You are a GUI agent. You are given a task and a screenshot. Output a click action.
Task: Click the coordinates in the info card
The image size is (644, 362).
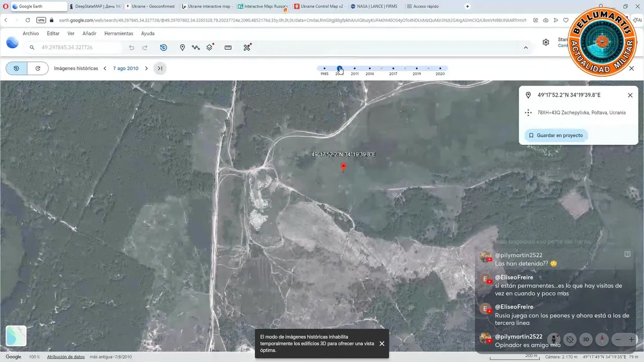(x=569, y=95)
